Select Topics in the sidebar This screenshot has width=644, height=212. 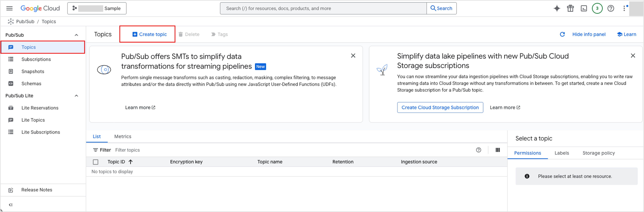[43, 47]
